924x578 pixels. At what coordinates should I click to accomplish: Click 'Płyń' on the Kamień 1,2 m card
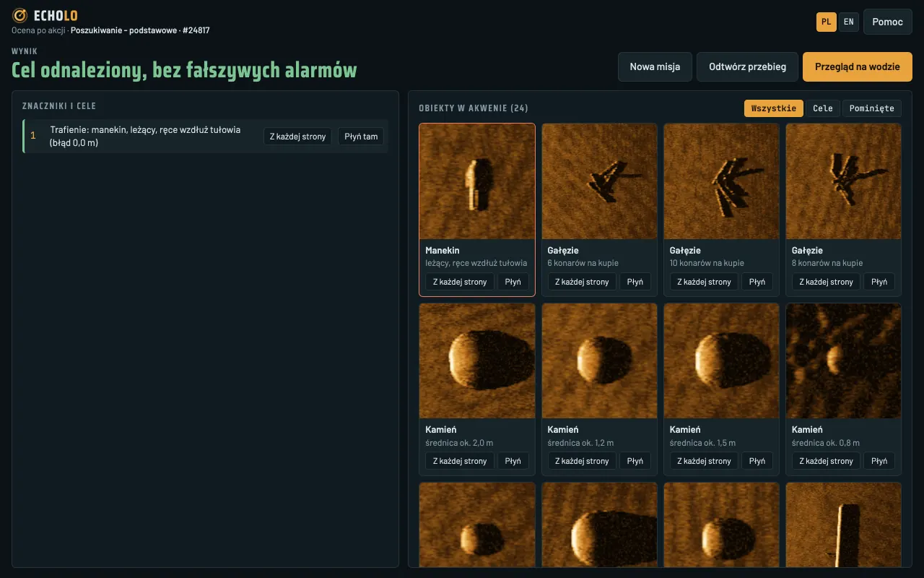(635, 461)
